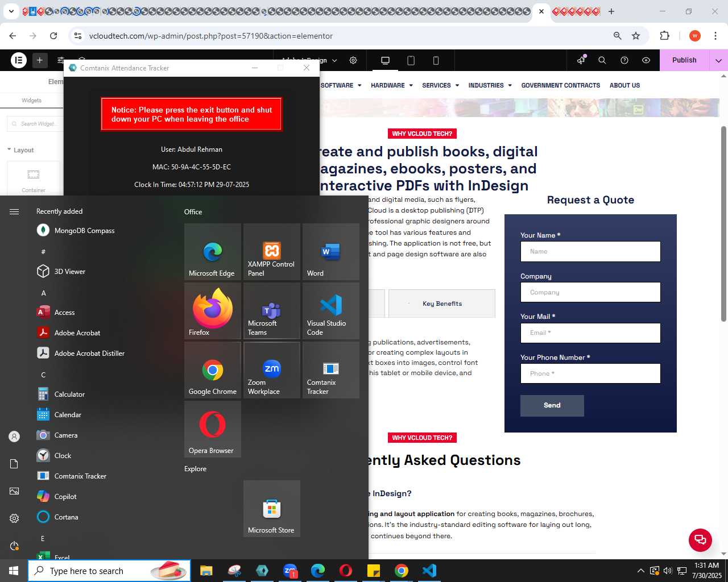This screenshot has width=728, height=582.
Task: Switch to mobile responsive view
Action: tap(436, 60)
